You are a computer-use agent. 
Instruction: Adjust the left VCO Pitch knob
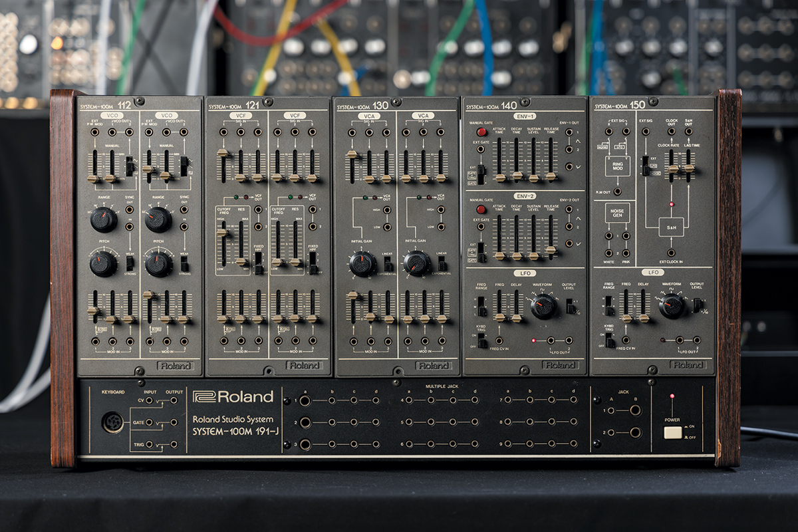click(x=103, y=264)
